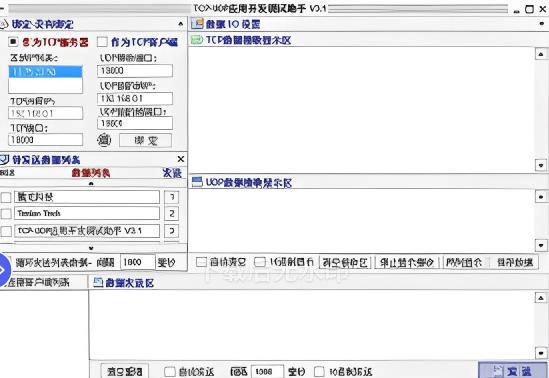This screenshot has height=378, width=549.
Task: Click the round icon beside the bind button
Action: (x=104, y=140)
